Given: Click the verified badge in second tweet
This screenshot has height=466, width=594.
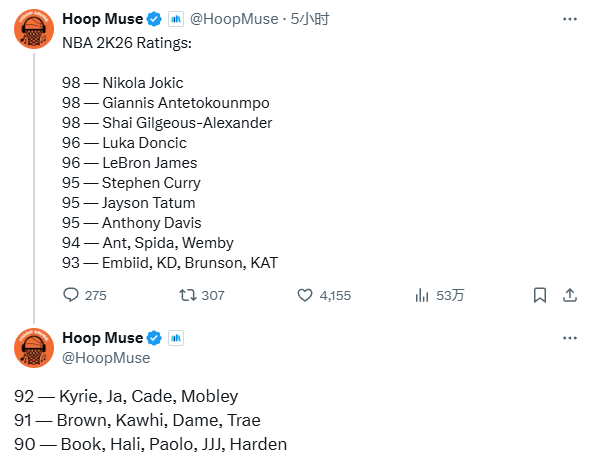Looking at the screenshot, I should pyautogui.click(x=154, y=338).
